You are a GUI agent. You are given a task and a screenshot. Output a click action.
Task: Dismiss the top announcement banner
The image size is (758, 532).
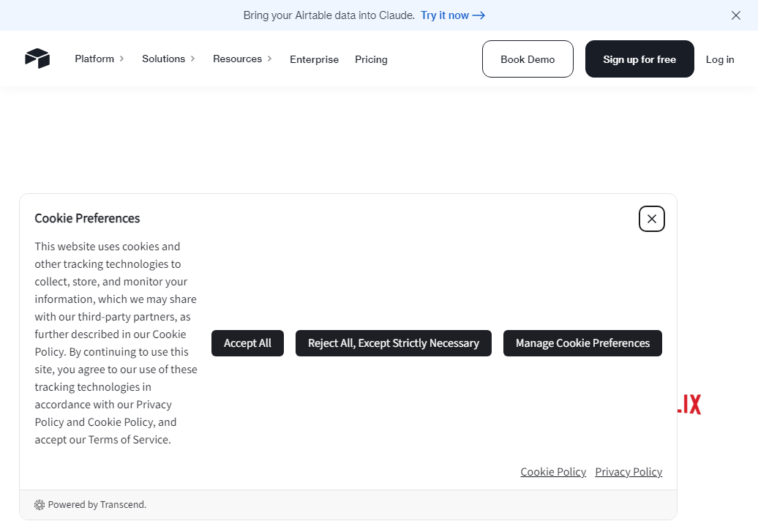click(x=736, y=15)
